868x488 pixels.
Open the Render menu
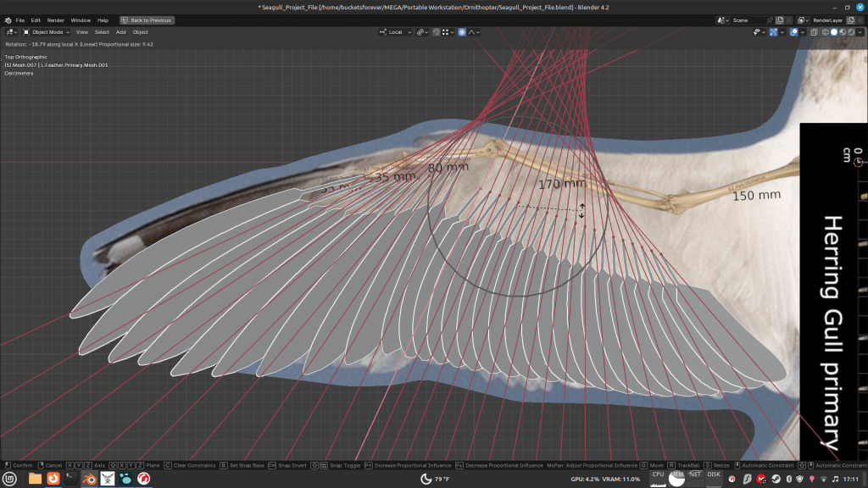coord(55,19)
